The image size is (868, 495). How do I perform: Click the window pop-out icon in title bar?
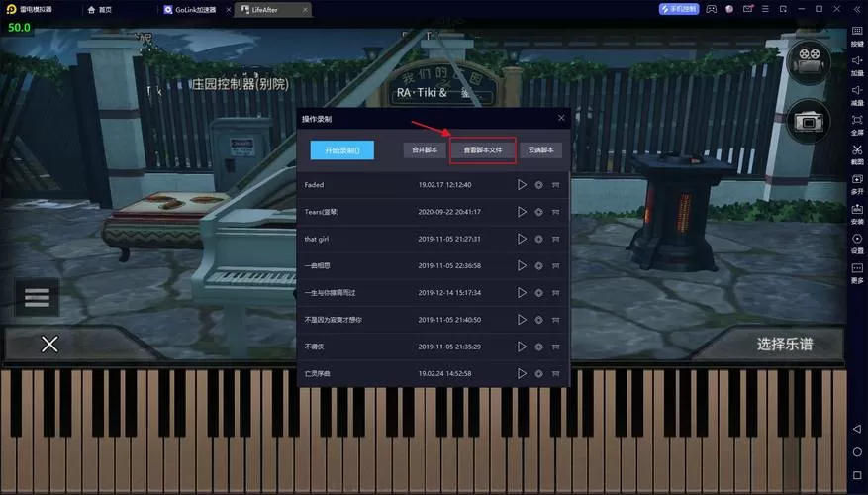click(783, 9)
